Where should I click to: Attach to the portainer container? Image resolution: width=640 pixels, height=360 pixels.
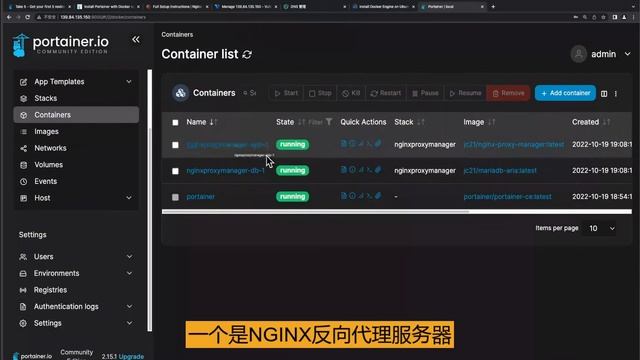(x=378, y=196)
